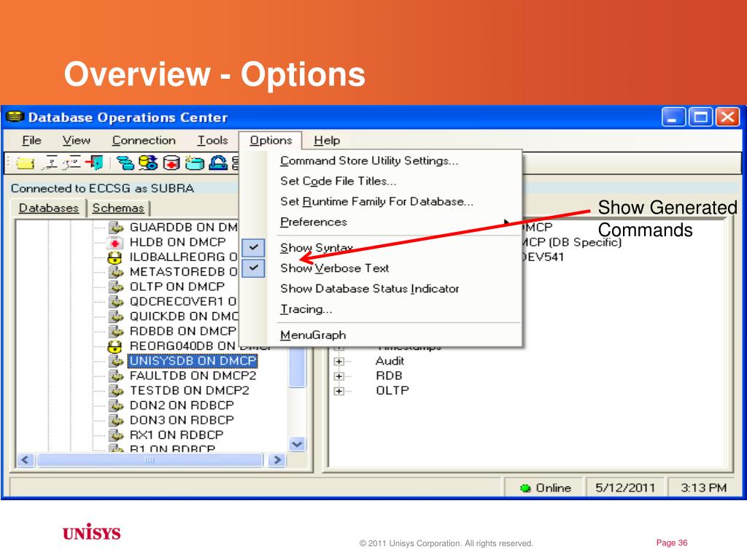The image size is (747, 560).
Task: Click the exit door toolbar icon
Action: coord(94,163)
